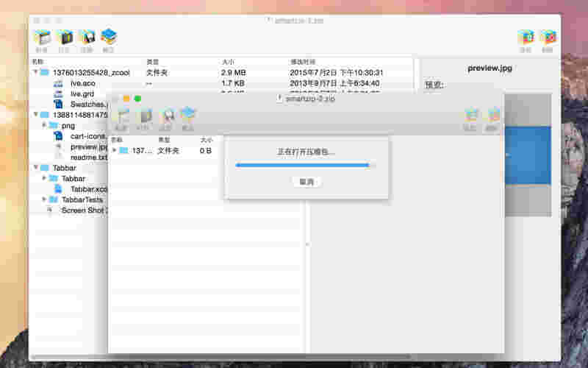Click the Open icon in the smartzip-2.zip window
The width and height of the screenshot is (588, 368).
(x=145, y=116)
